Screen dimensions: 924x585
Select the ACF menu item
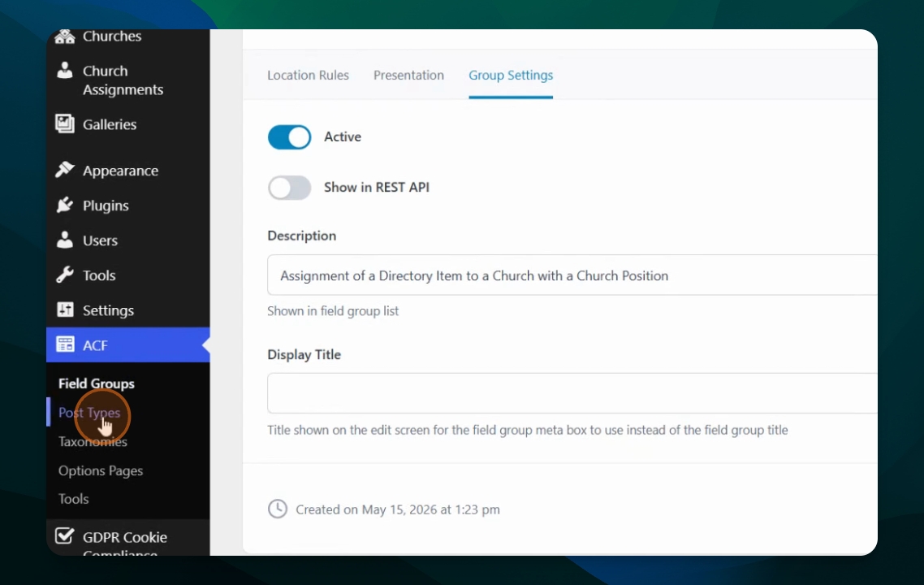127,345
